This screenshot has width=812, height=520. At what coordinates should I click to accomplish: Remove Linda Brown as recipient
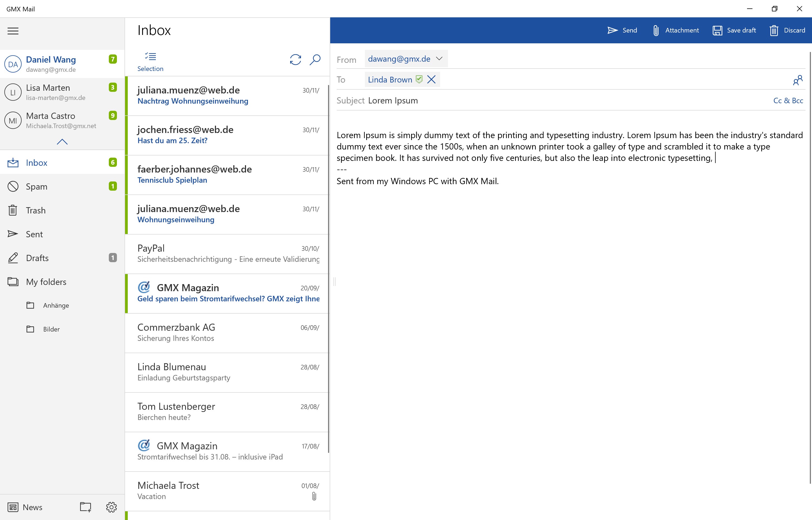click(431, 79)
